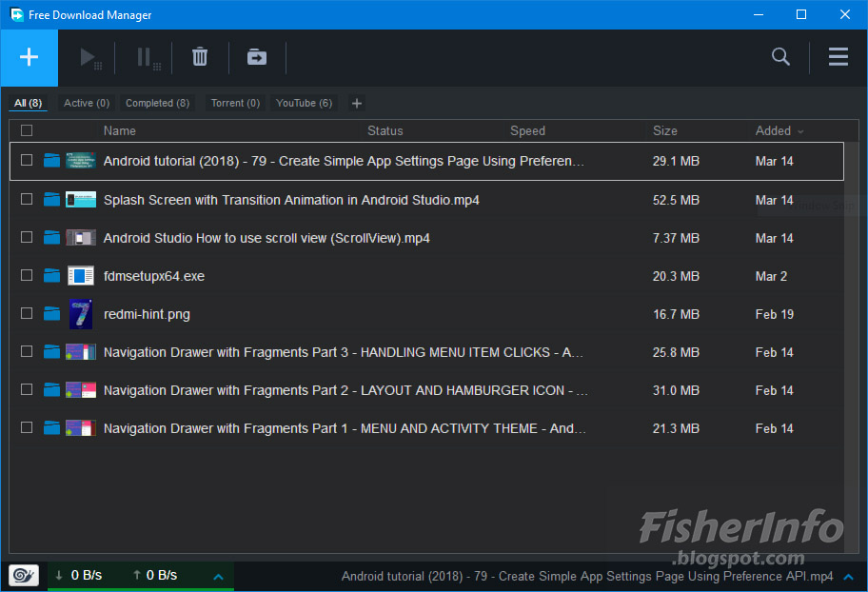The width and height of the screenshot is (868, 592).
Task: Open folder for Navigation Drawer Part 1
Action: click(51, 428)
